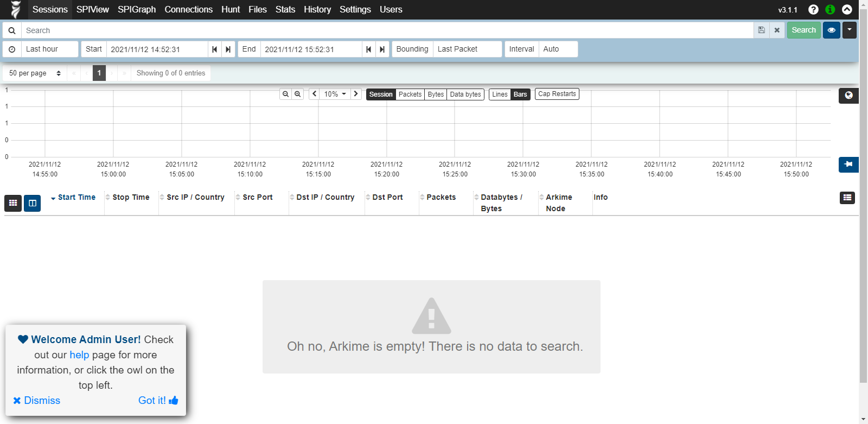Select the Packets graph type

coord(410,94)
